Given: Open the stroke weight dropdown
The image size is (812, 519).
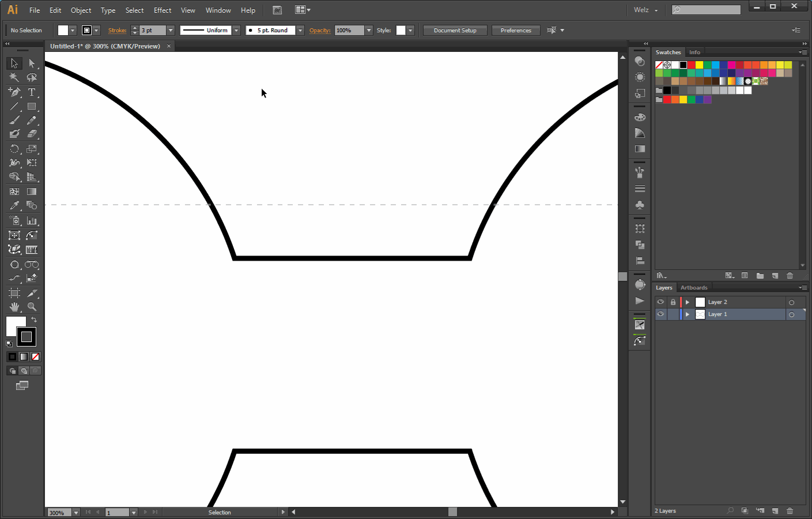Looking at the screenshot, I should pos(171,30).
